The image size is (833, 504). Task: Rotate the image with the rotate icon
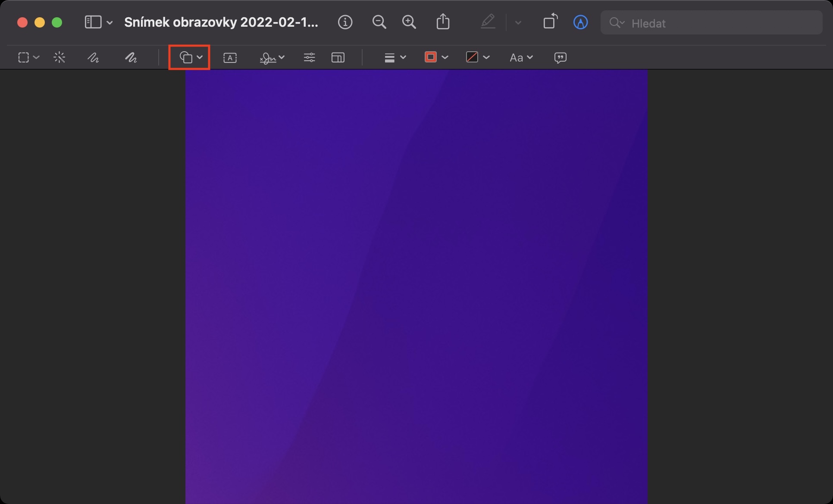(x=550, y=22)
